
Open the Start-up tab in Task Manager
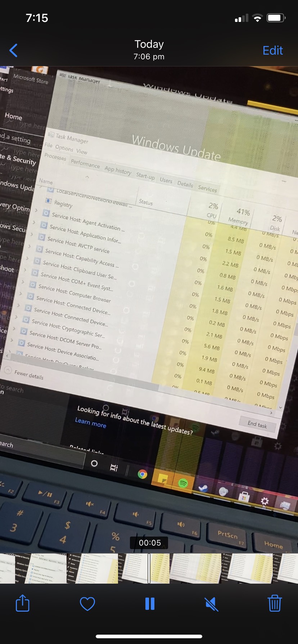pos(145,176)
